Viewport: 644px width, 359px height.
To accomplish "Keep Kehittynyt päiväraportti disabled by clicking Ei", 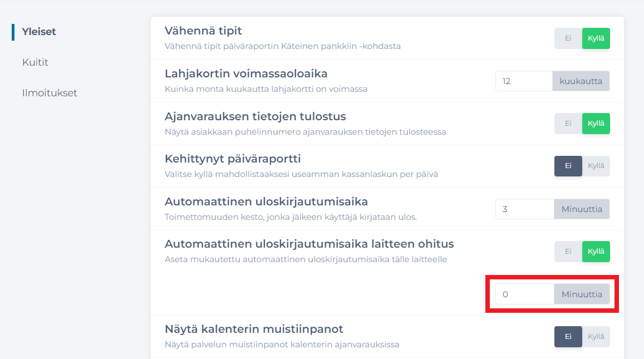I will 568,165.
